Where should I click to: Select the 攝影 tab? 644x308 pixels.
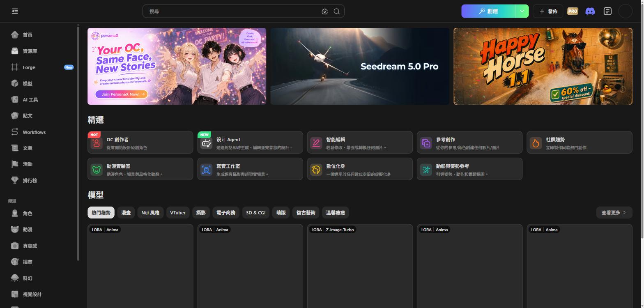tap(201, 212)
